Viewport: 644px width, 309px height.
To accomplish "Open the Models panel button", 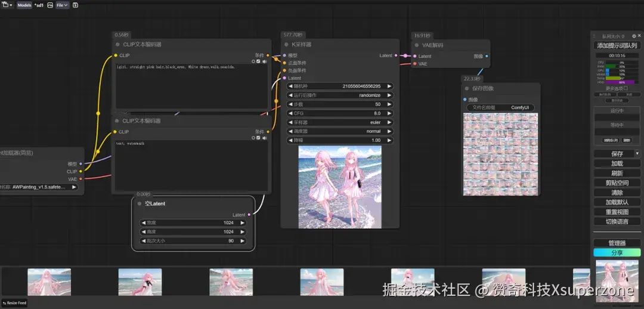I will (x=24, y=5).
